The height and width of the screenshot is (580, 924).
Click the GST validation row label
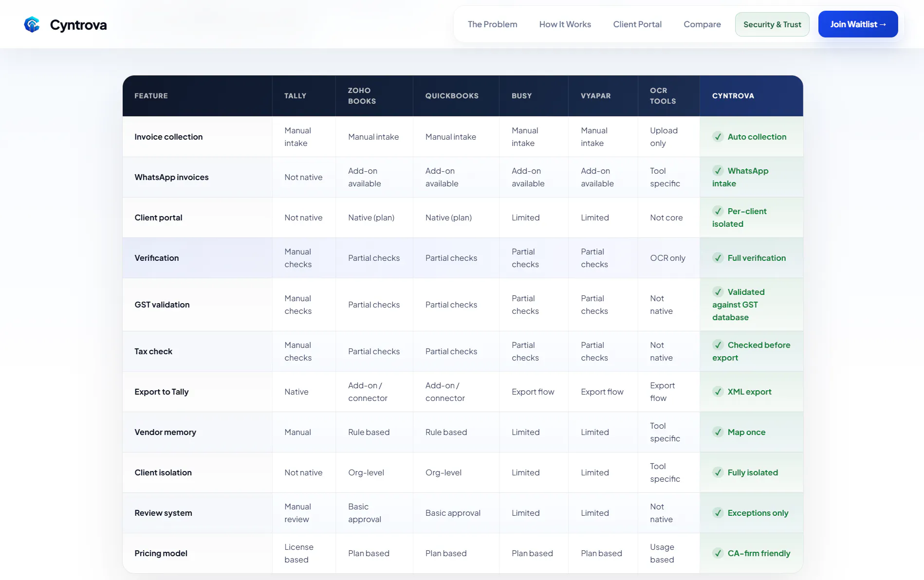[162, 305]
